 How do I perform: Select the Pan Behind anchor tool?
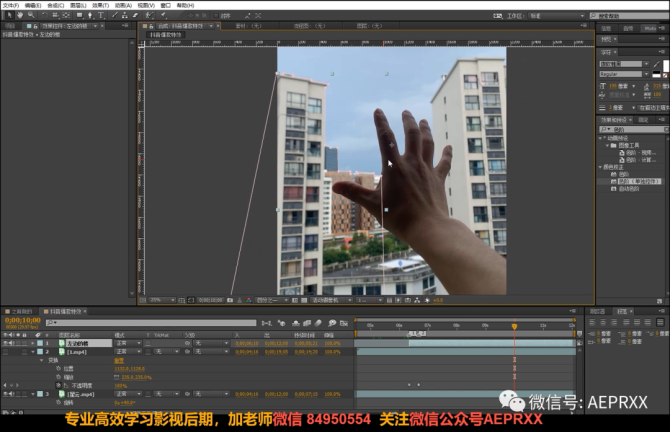[66, 15]
